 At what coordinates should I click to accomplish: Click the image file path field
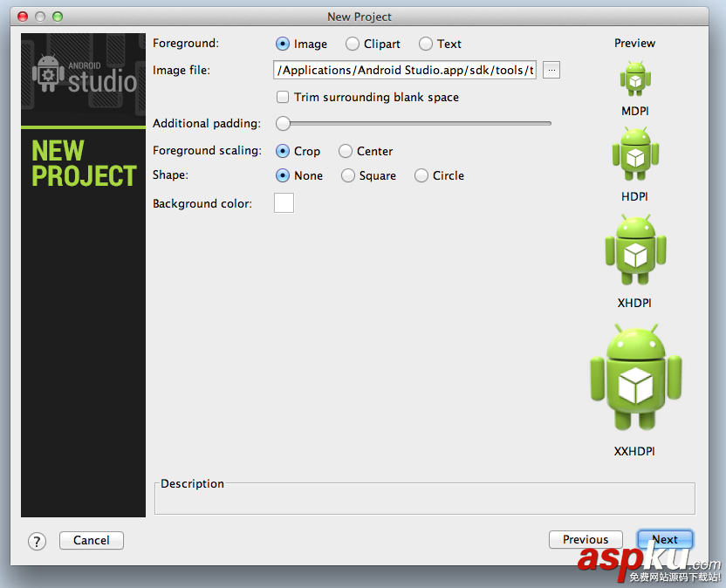point(404,70)
